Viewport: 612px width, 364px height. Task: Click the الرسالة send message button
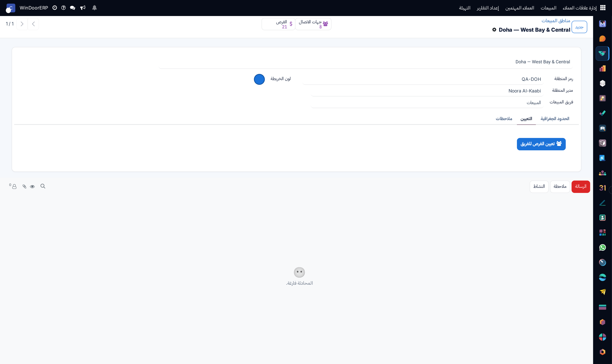point(580,186)
